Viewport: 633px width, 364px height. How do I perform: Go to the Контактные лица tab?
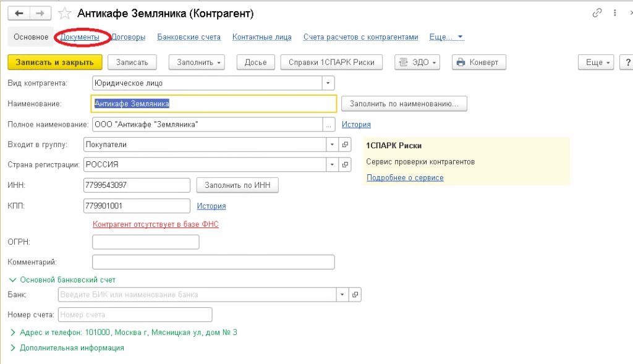click(262, 37)
